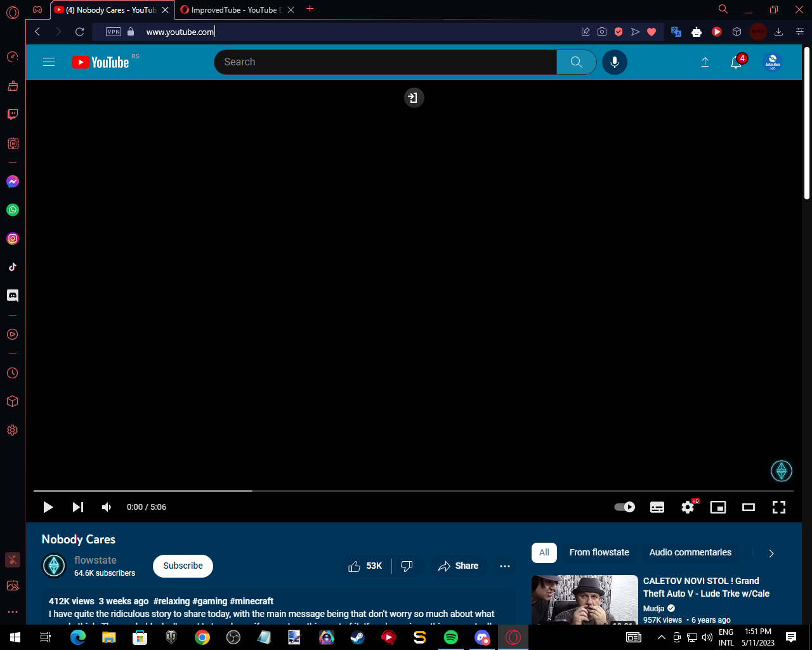Open TikTok in the sidebar
This screenshot has height=650, width=812.
point(13,267)
